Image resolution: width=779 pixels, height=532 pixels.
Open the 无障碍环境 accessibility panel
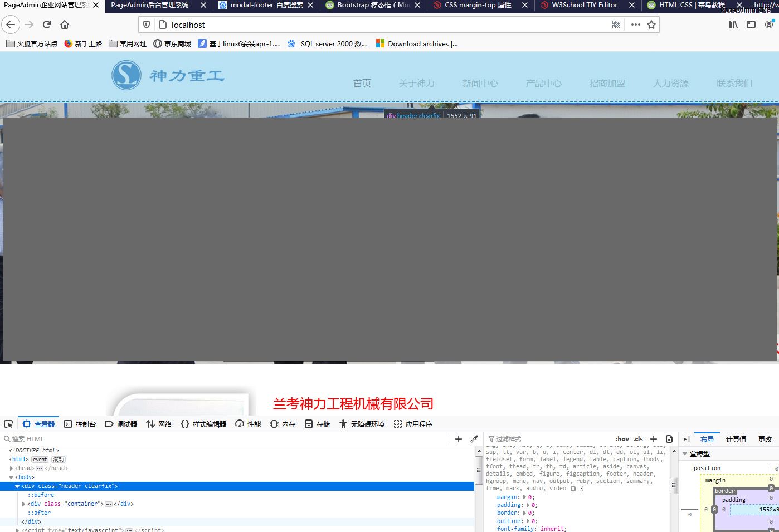point(362,424)
